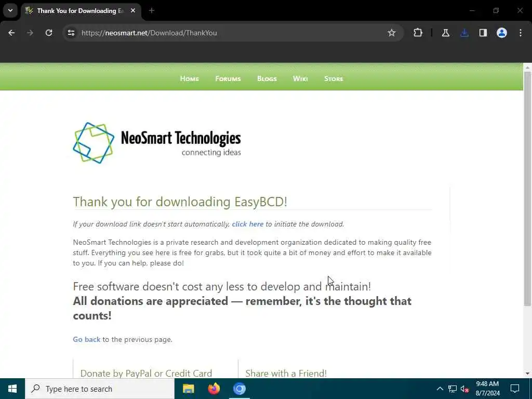The height and width of the screenshot is (399, 532).
Task: Click 'Share with a Friend!' heading
Action: click(x=286, y=373)
